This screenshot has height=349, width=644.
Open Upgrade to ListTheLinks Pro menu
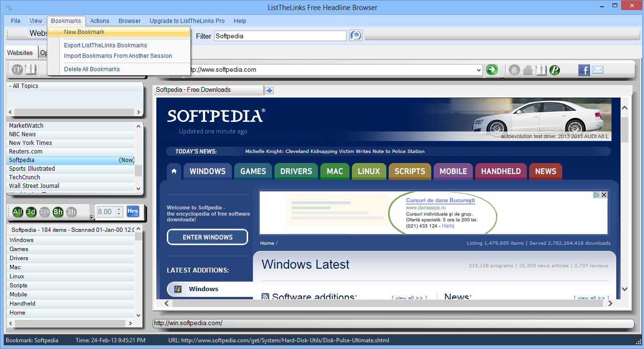click(x=187, y=21)
